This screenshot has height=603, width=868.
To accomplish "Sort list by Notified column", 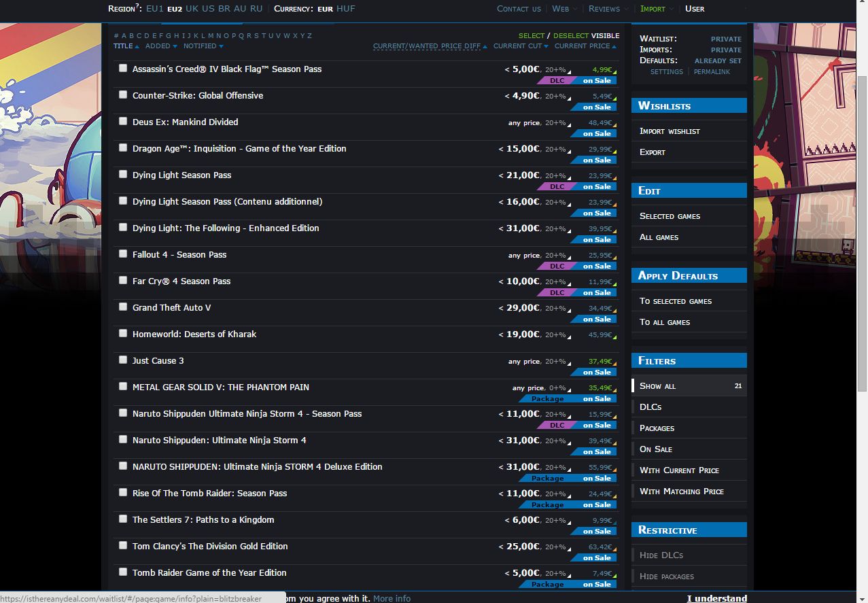I will pyautogui.click(x=203, y=46).
